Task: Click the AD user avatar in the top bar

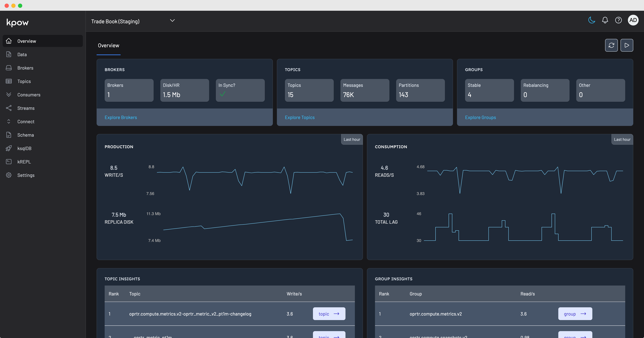Action: pyautogui.click(x=633, y=20)
